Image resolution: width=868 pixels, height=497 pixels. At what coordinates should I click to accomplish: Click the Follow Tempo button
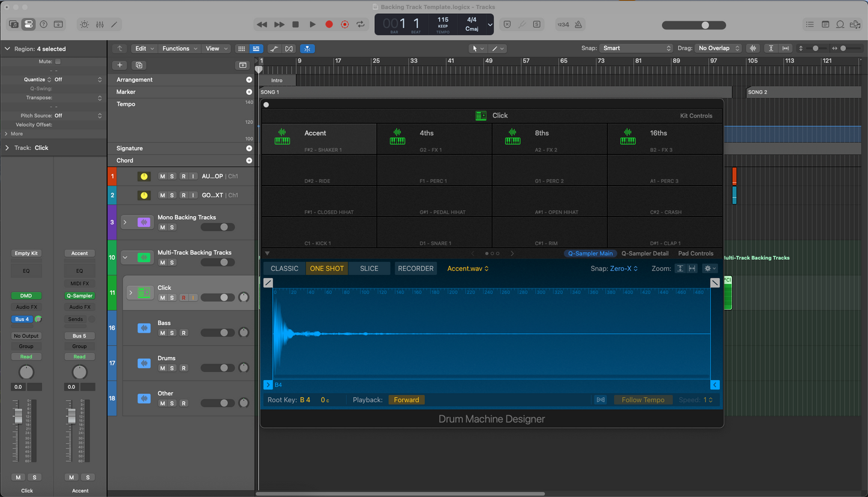(x=643, y=400)
